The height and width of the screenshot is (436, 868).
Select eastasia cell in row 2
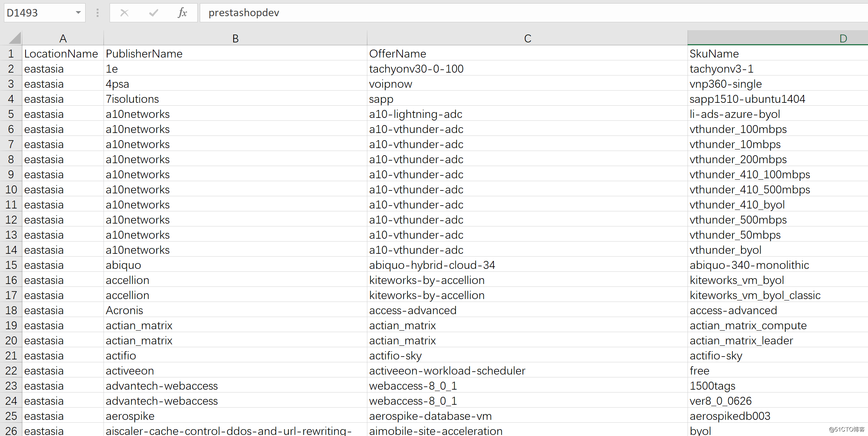63,69
